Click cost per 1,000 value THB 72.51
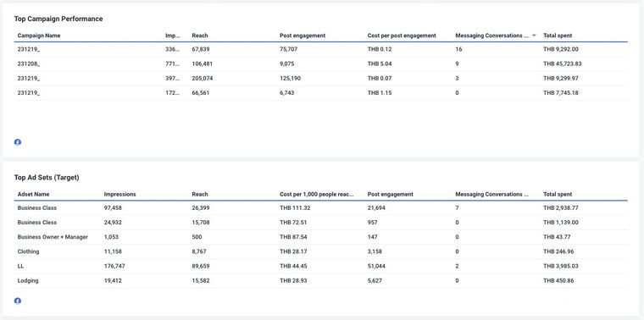 294,223
